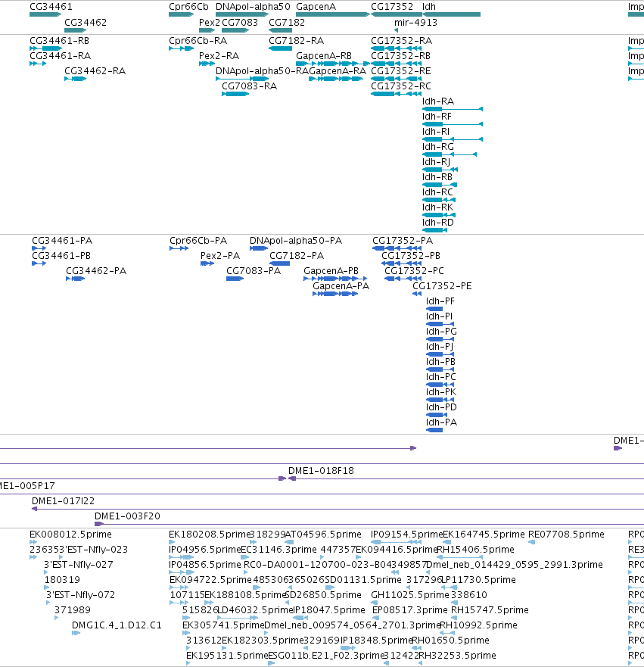Image resolution: width=644 pixels, height=667 pixels.
Task: Select the 3'EST-Nfly-072 feature
Action: point(48,603)
